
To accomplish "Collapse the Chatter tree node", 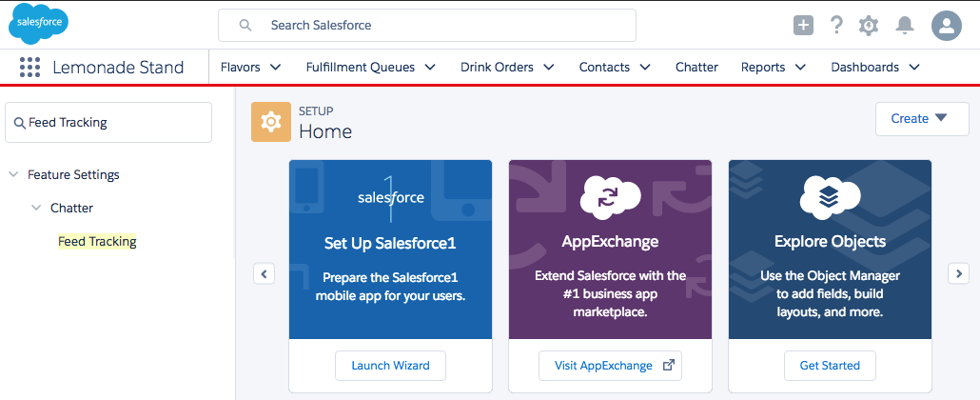I will click(36, 208).
